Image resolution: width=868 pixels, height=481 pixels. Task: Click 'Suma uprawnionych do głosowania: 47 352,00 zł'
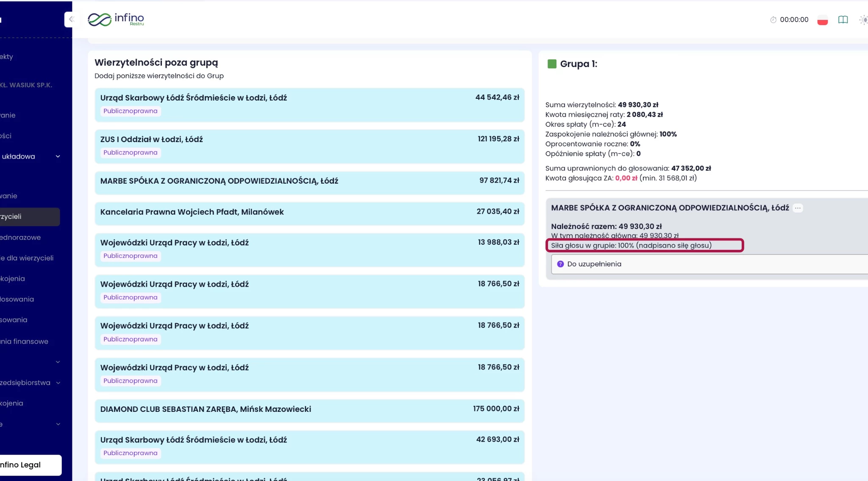tap(628, 168)
